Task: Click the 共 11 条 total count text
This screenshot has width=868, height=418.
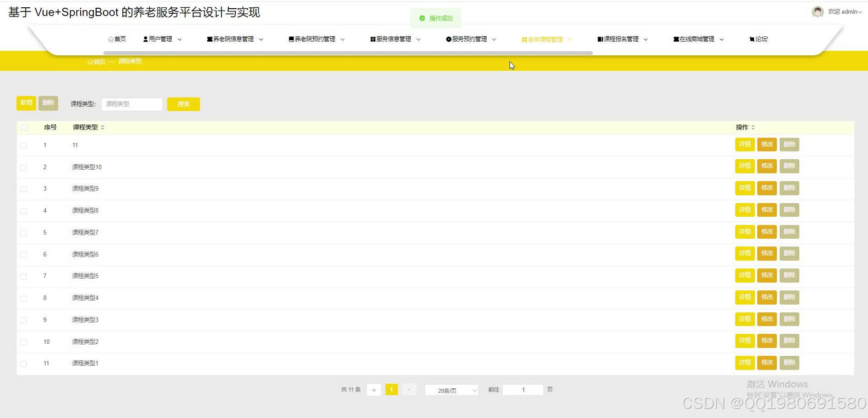Action: pos(351,390)
